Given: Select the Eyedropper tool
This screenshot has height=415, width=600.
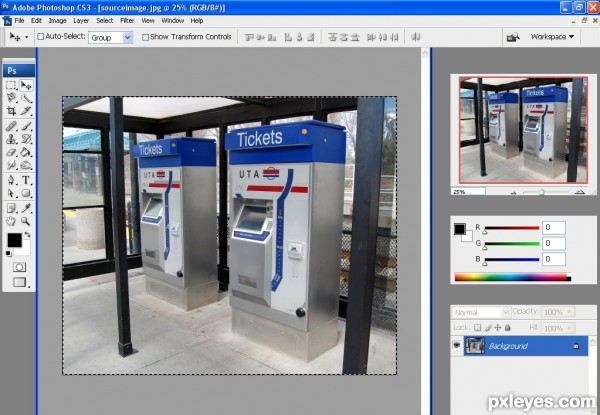Looking at the screenshot, I should [26, 208].
